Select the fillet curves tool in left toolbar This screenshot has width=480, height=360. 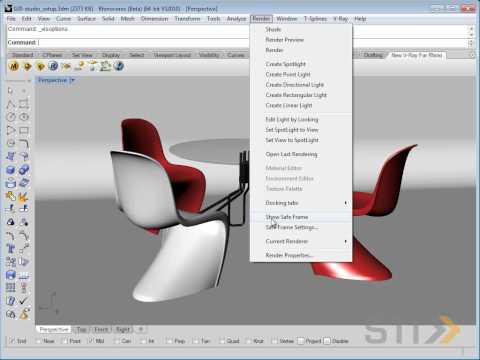pos(24,143)
